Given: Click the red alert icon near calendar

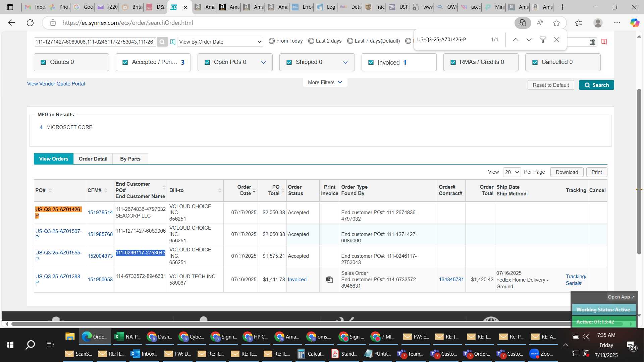Looking at the screenshot, I should pyautogui.click(x=604, y=42).
